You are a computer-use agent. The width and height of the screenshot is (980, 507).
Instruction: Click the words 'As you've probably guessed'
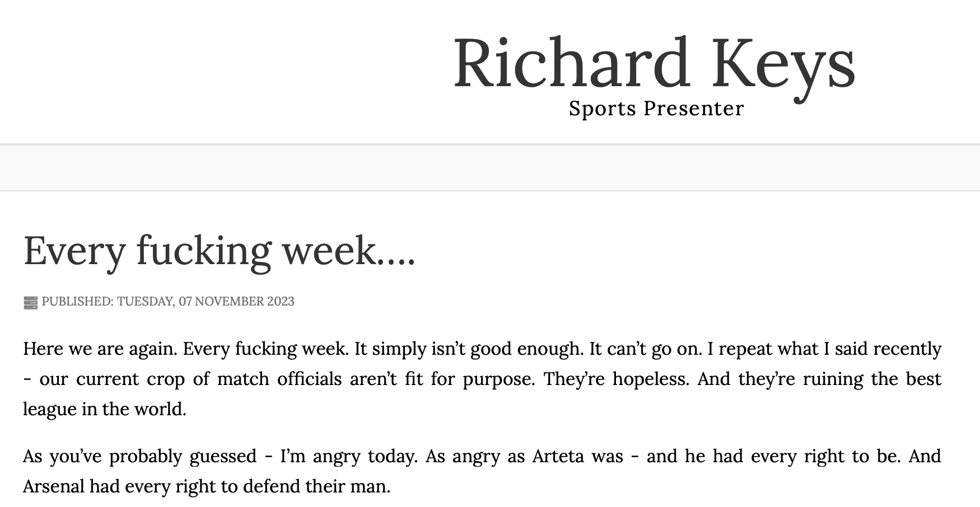click(x=140, y=456)
